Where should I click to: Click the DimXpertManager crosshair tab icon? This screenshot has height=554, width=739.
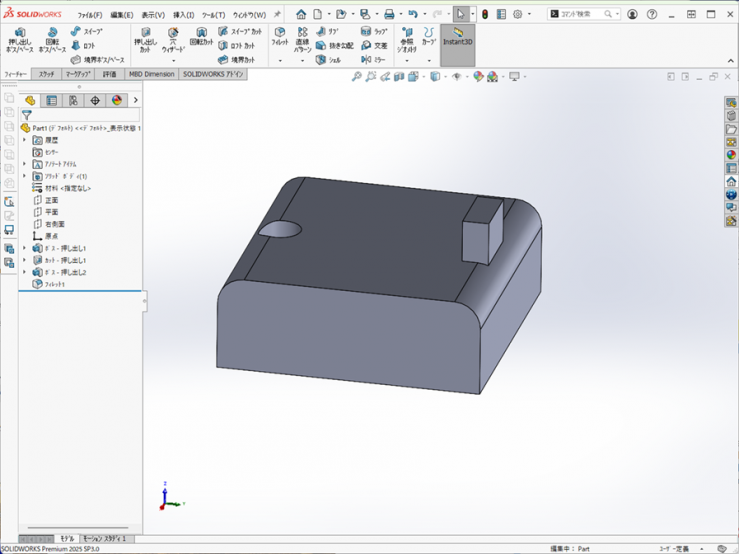[95, 100]
